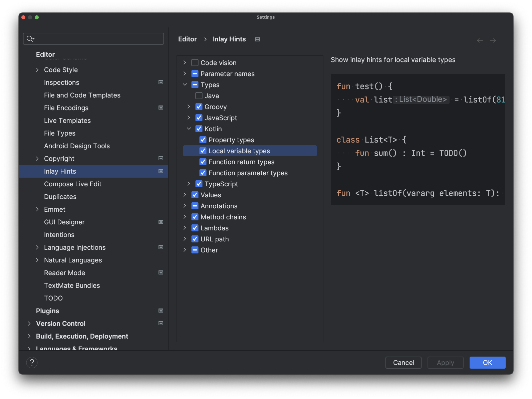This screenshot has width=532, height=399.
Task: Click inside the Kotlin code preview
Action: click(x=418, y=140)
